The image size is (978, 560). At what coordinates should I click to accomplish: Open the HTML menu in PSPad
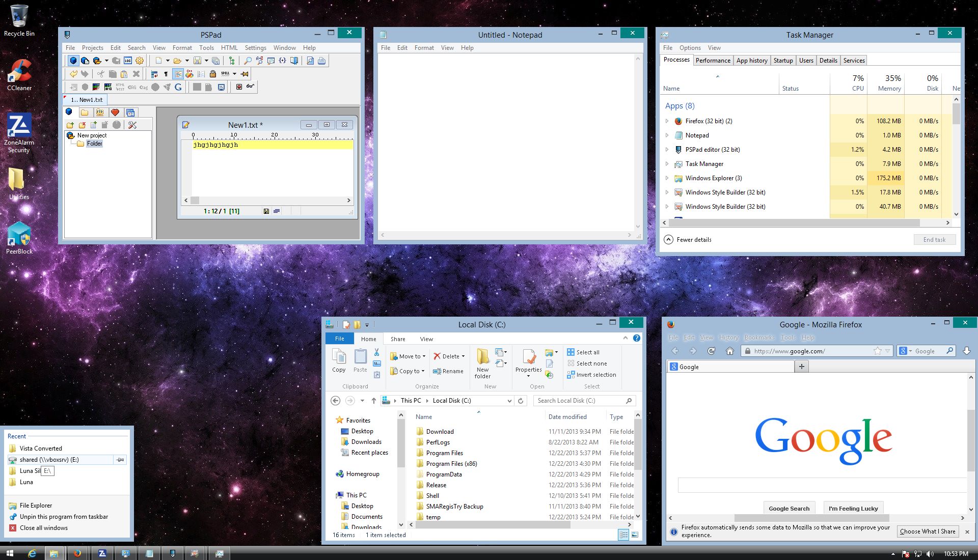coord(229,48)
